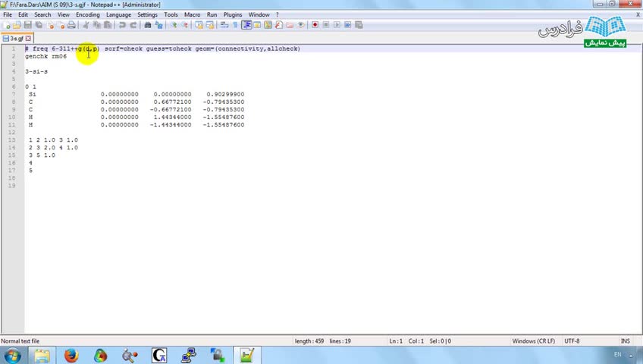This screenshot has height=364, width=643.
Task: Open the Search menu
Action: tap(42, 14)
